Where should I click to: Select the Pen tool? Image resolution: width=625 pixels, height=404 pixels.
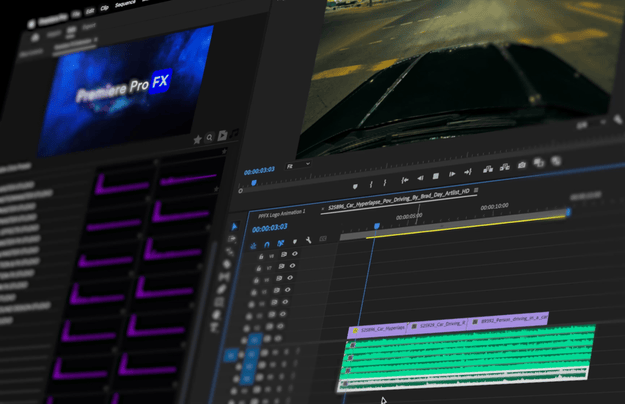coord(222,290)
